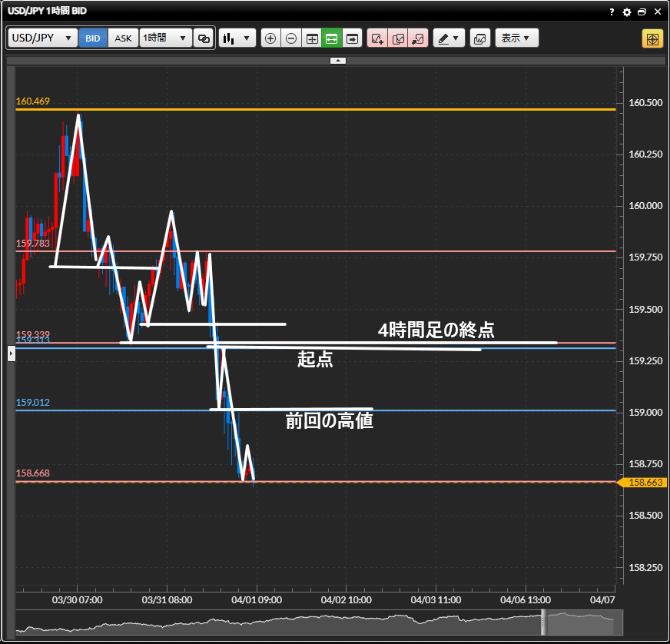Click the zoom out magnifier button
This screenshot has width=670, height=644.
[x=291, y=38]
